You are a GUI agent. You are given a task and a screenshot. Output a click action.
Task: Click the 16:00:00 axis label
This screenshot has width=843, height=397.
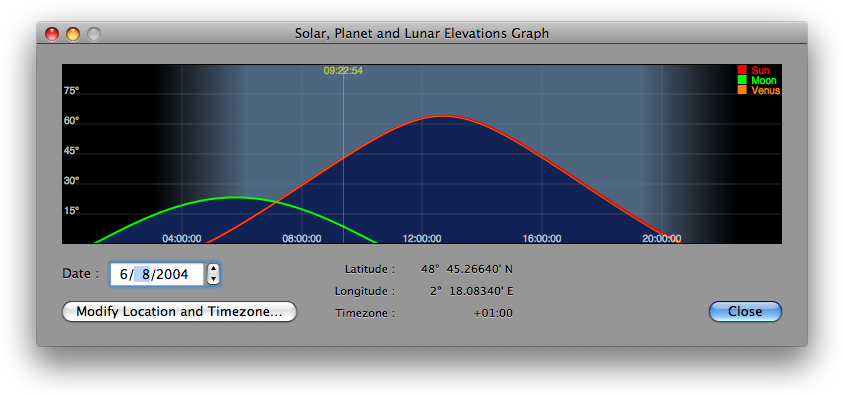(542, 238)
